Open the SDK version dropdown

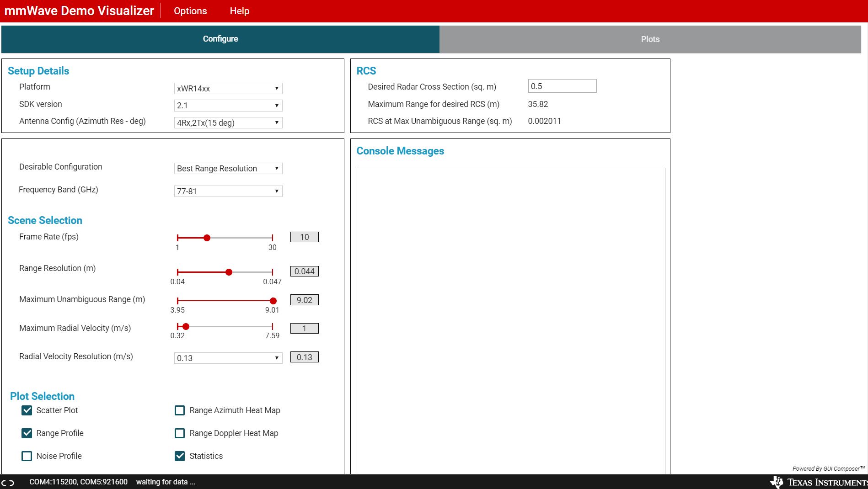(x=228, y=106)
